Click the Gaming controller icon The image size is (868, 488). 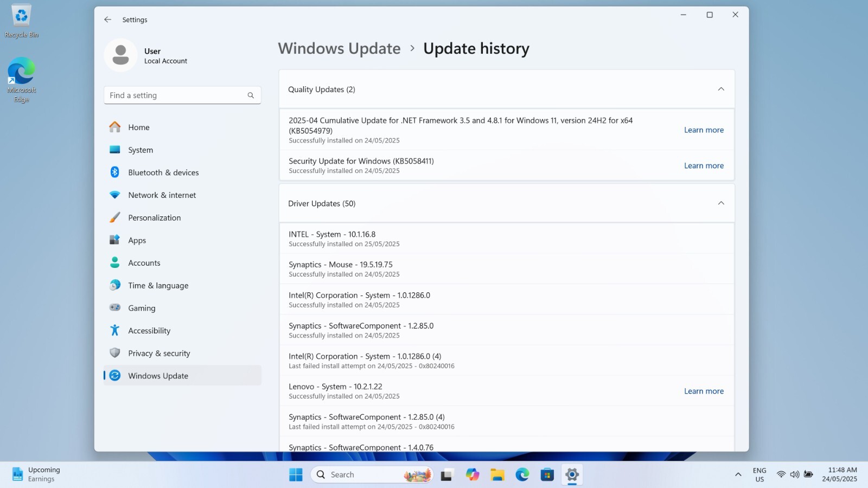click(x=115, y=307)
